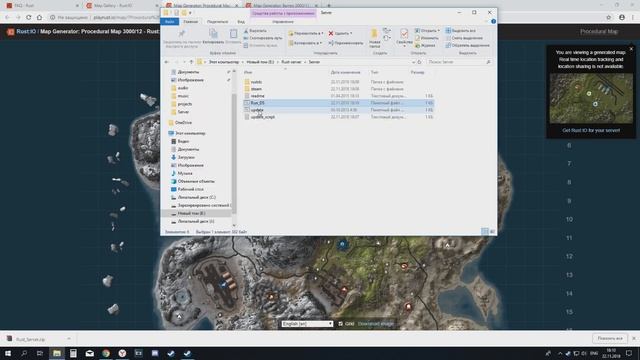Switch to the Map Gallery browser tab
The width and height of the screenshot is (640, 360).
[x=121, y=6]
